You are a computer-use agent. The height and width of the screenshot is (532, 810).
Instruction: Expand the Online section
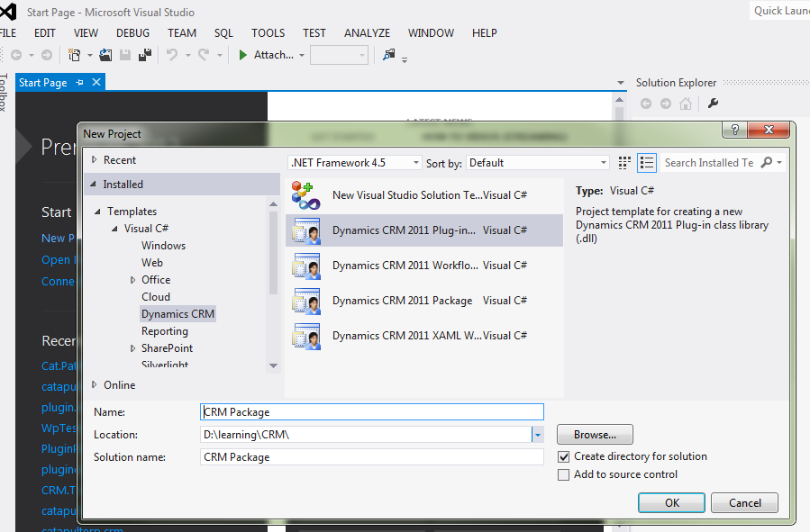[x=94, y=385]
